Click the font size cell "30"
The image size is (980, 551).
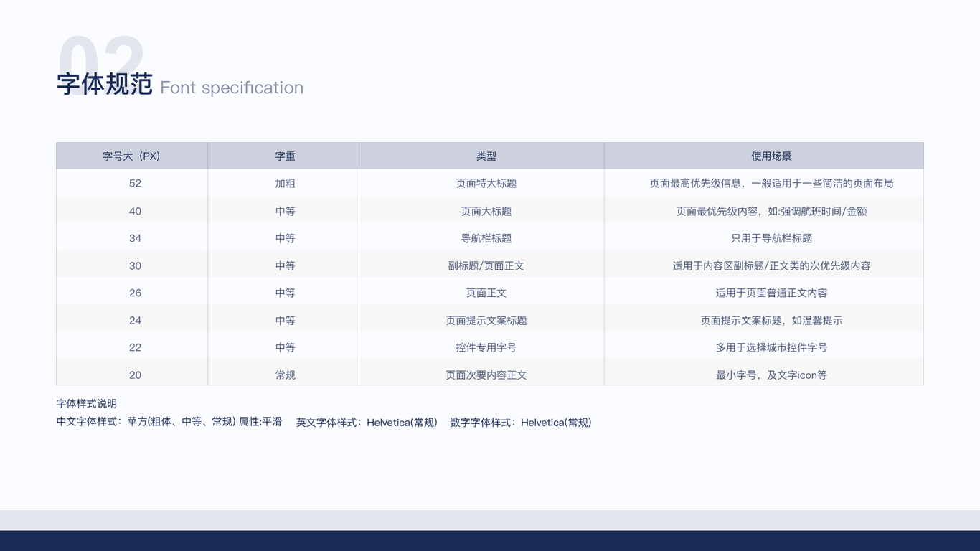(x=136, y=265)
